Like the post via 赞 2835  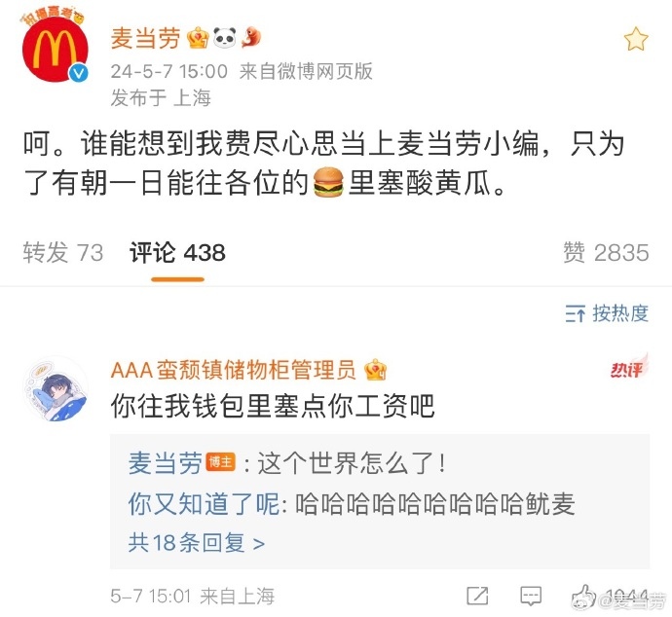606,252
